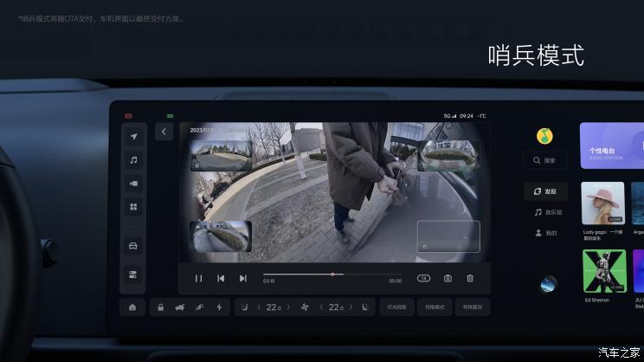Viewport: 644px width, 362px height.
Task: Switch to the 音乐馆 tab
Action: [546, 211]
